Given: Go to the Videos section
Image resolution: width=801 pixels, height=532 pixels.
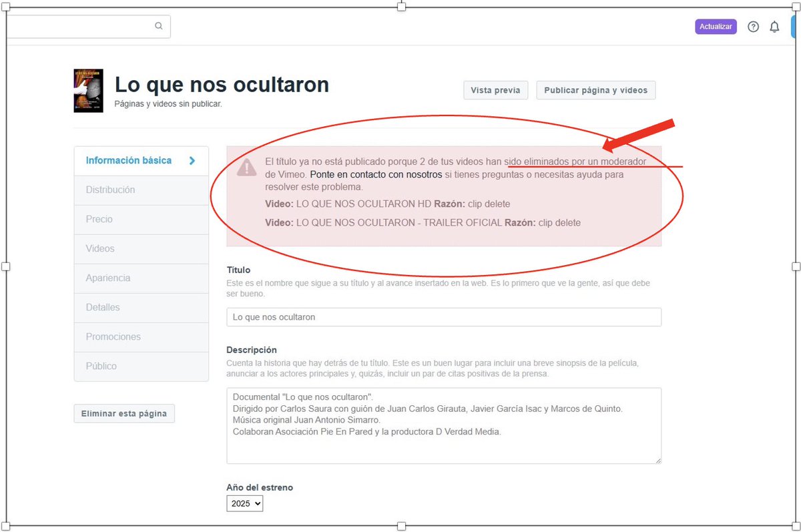Looking at the screenshot, I should [x=141, y=249].
